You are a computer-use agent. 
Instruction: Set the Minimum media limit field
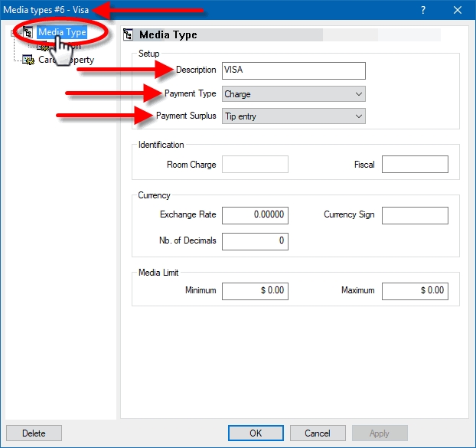tap(255, 291)
